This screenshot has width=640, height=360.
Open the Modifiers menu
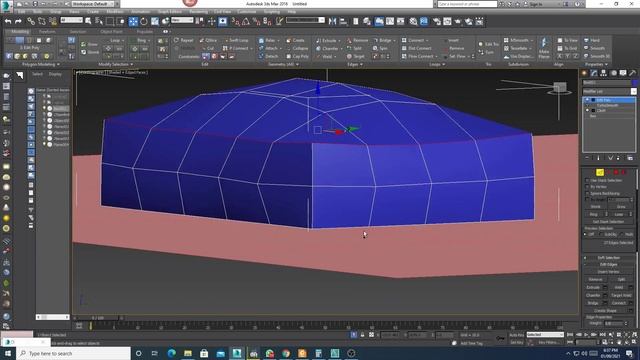[115, 12]
